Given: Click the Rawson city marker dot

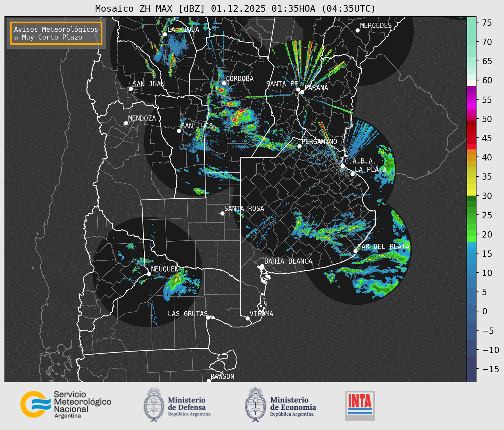Looking at the screenshot, I should click(209, 381).
